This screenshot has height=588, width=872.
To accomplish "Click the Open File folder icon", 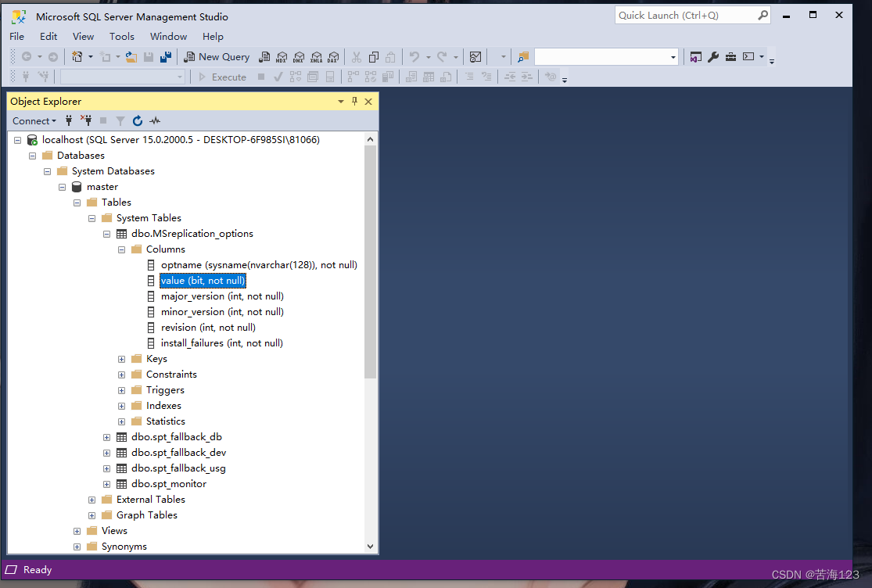I will (x=131, y=56).
